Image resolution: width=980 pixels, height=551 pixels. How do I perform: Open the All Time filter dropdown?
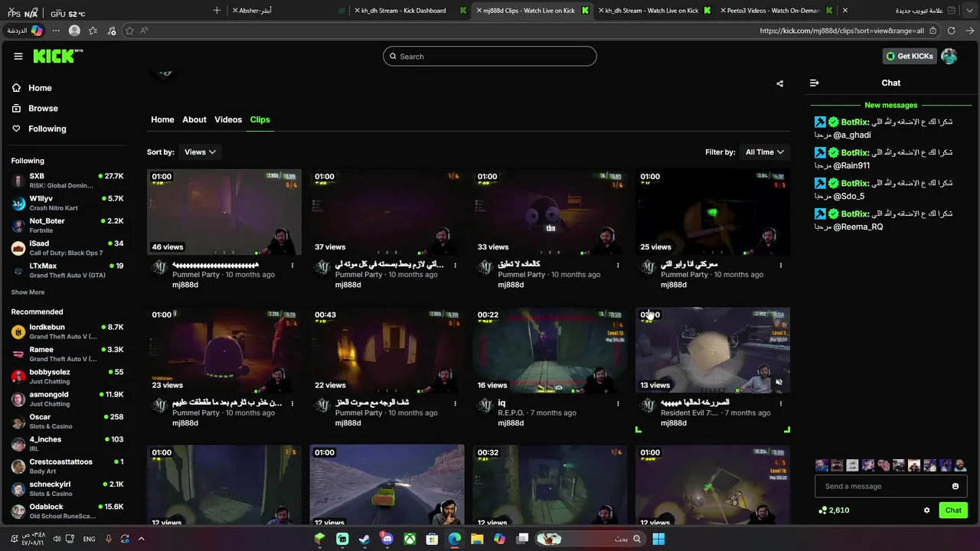tap(765, 152)
